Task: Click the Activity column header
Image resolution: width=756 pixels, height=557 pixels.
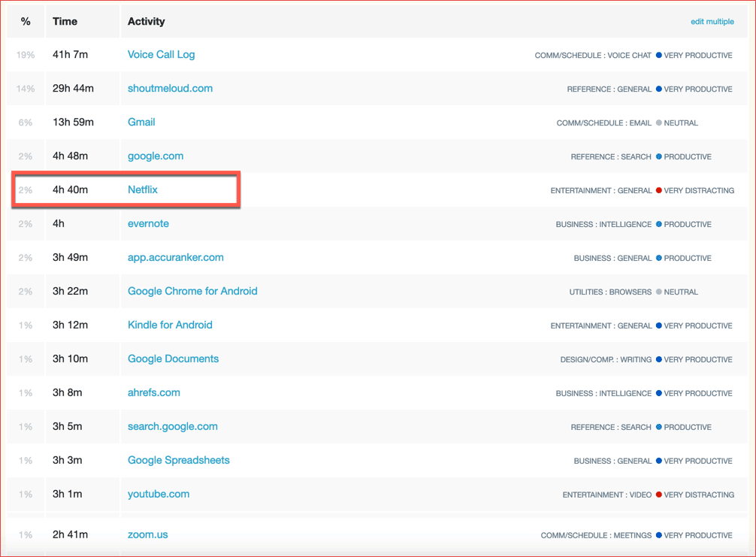Action: 147,22
